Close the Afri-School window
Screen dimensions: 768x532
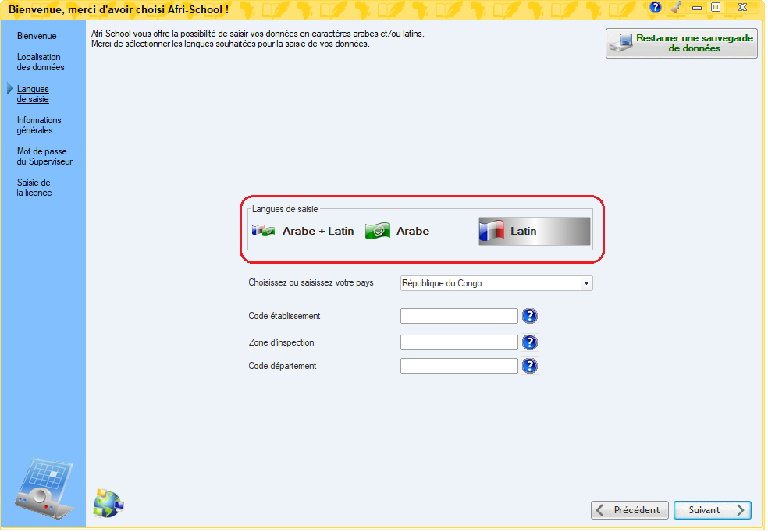click(x=742, y=7)
